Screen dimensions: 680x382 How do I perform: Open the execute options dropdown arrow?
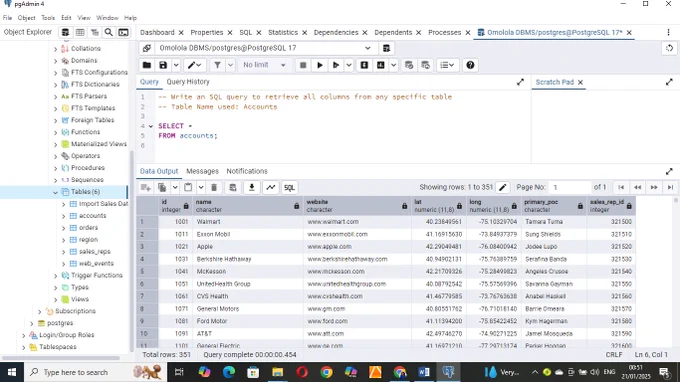pos(349,65)
